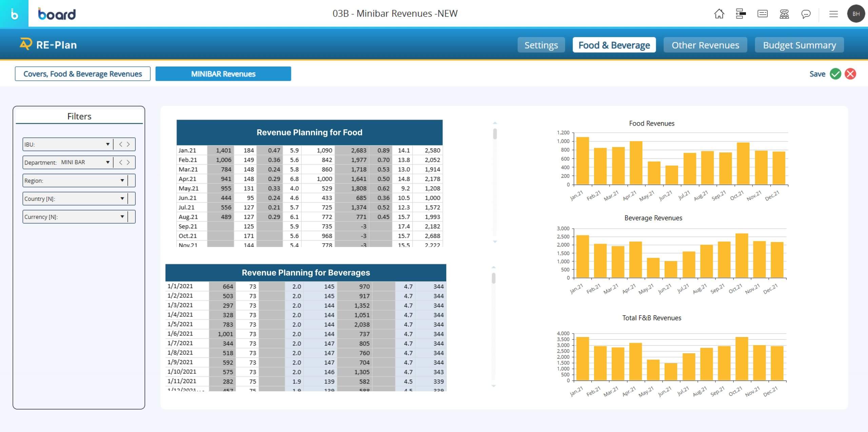
Task: Open the chat speech bubble icon
Action: pyautogui.click(x=806, y=14)
